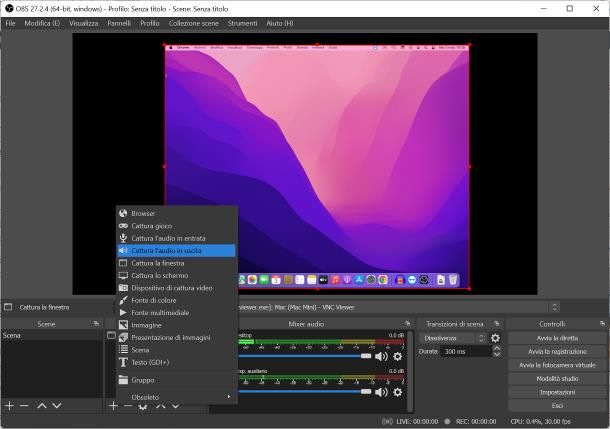The image size is (610, 429).
Task: Click the T icon for Testo (GDI+)
Action: (123, 362)
